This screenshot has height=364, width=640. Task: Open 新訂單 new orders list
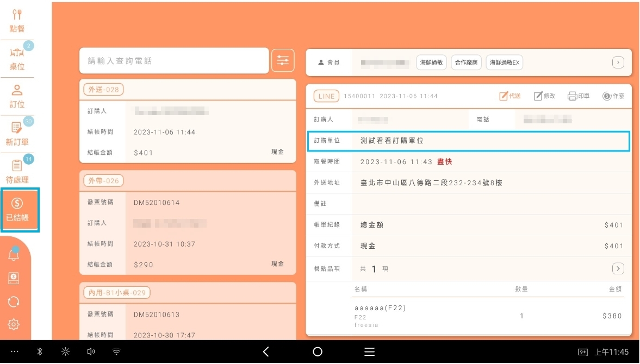tap(17, 134)
